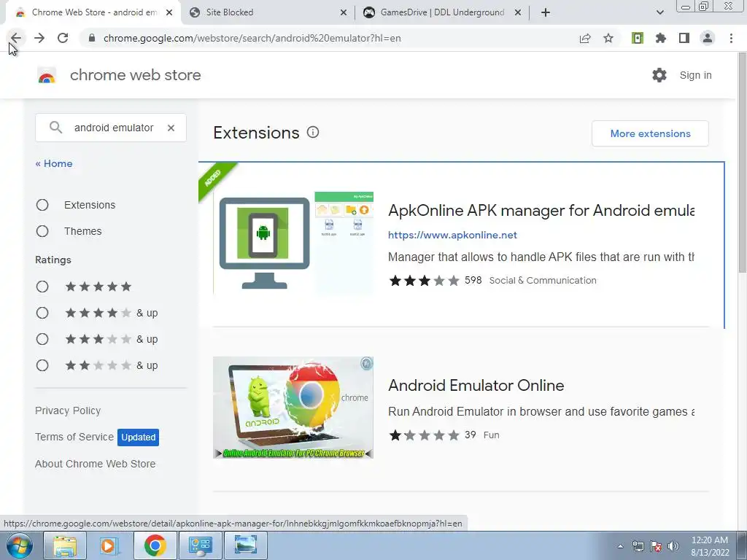Open the Windows Start menu

[20, 545]
